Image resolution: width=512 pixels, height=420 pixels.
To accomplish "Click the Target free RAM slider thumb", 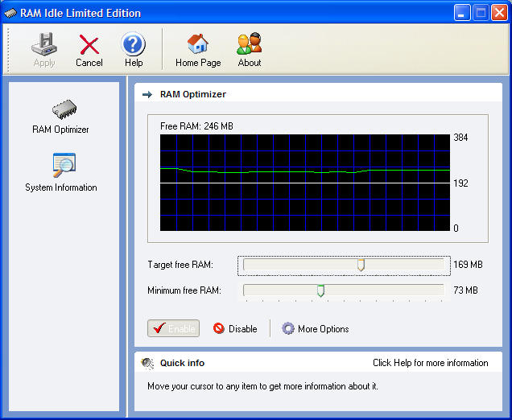I will tap(361, 265).
